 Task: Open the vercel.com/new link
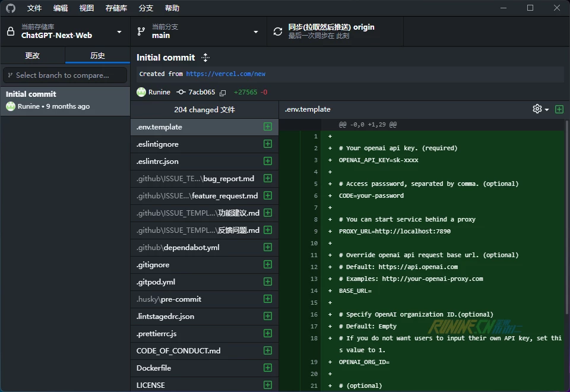click(226, 74)
